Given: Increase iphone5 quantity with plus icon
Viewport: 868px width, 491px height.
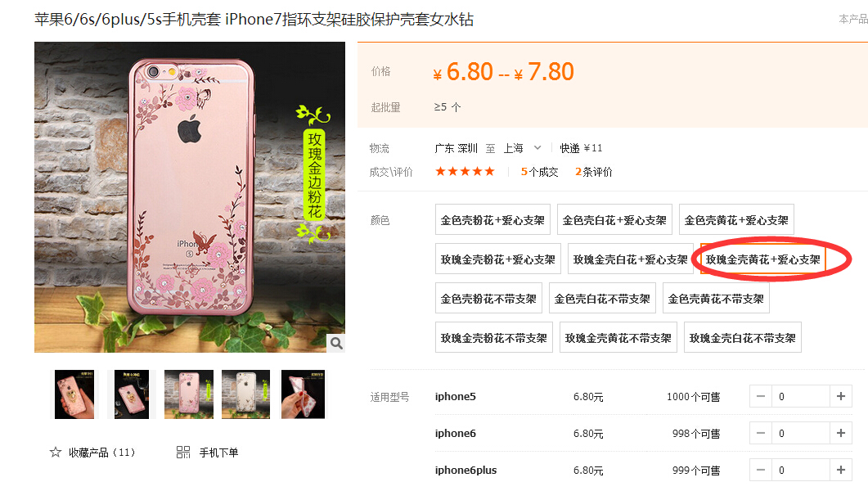Looking at the screenshot, I should pos(841,396).
